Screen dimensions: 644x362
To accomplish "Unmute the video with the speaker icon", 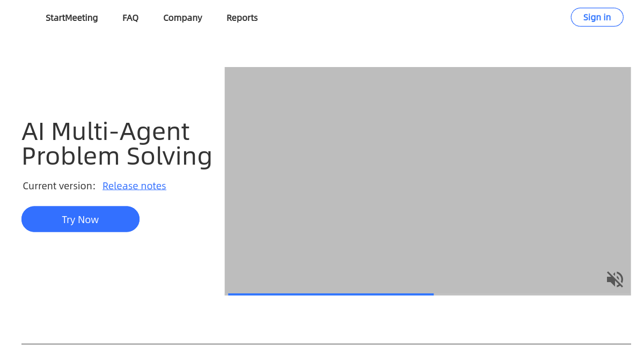I will click(615, 279).
